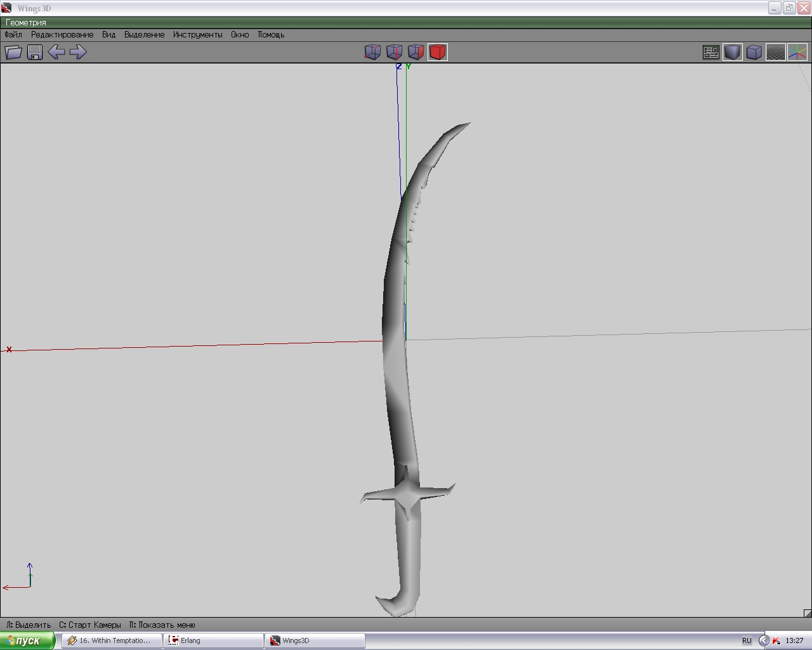Screen dimensions: 812x650
Task: Click the system clock showing 13:27
Action: click(x=794, y=640)
